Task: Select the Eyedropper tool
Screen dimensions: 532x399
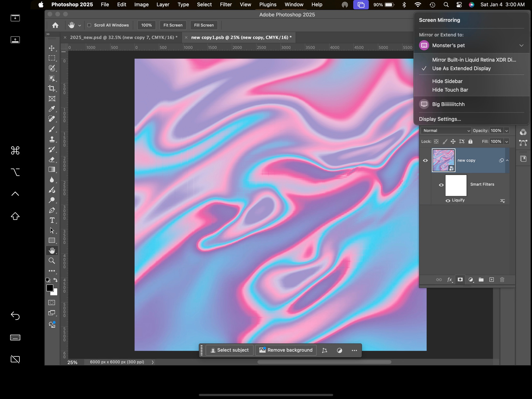Action: tap(52, 109)
